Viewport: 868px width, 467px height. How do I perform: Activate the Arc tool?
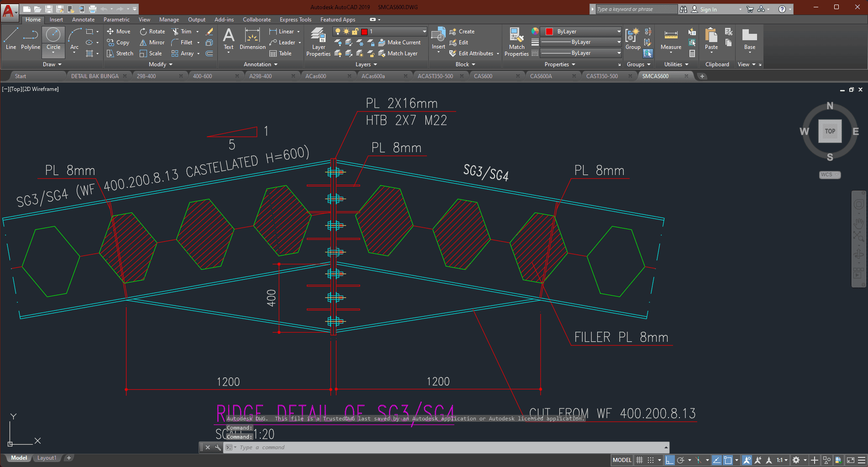(74, 39)
